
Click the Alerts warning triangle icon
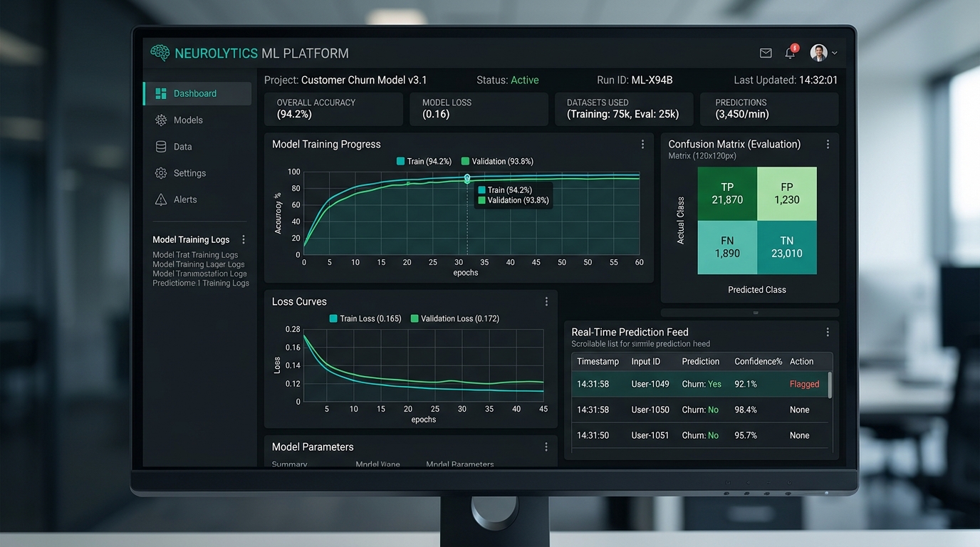(161, 199)
